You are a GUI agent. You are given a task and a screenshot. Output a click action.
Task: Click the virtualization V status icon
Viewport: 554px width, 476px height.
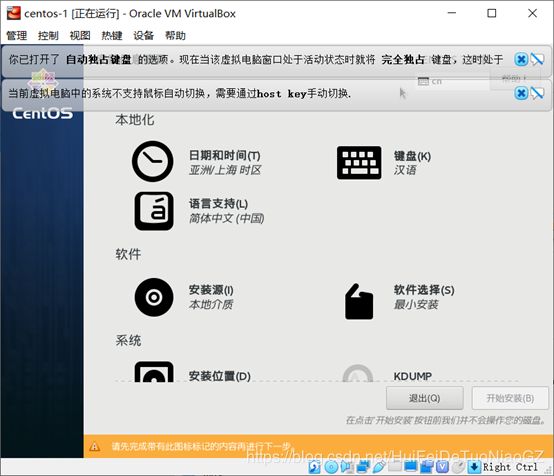coord(443,467)
